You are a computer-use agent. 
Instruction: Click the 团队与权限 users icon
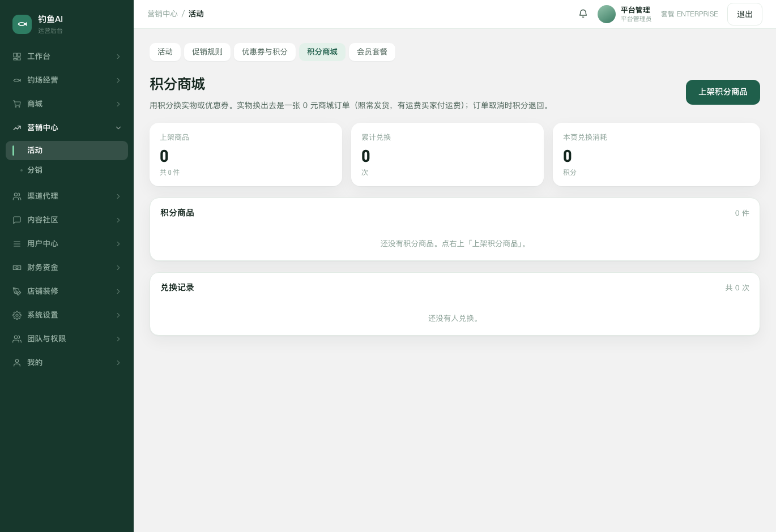pos(17,339)
